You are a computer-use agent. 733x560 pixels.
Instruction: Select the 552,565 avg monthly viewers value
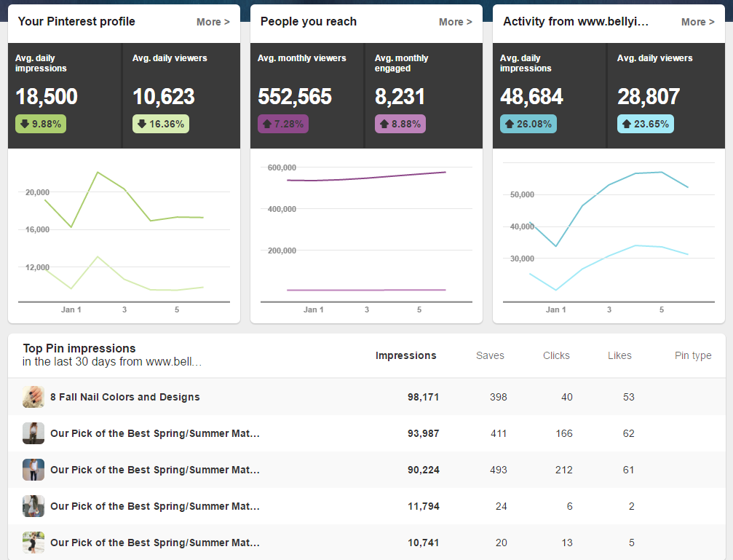[x=295, y=97]
